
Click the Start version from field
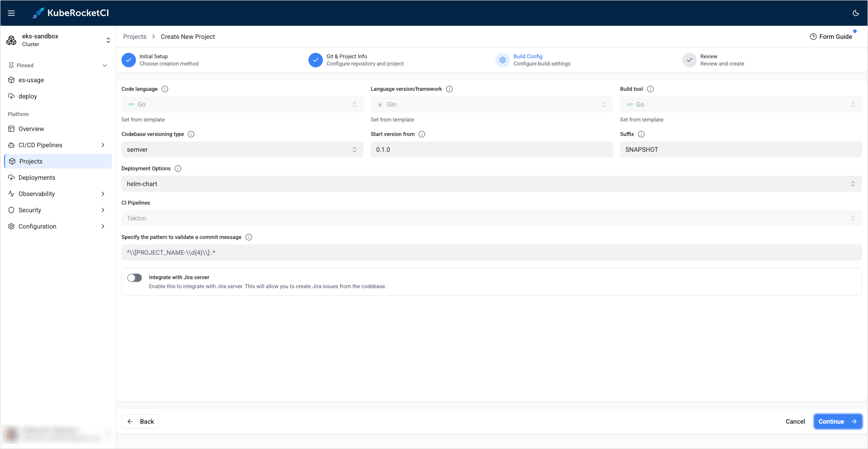[x=491, y=150]
